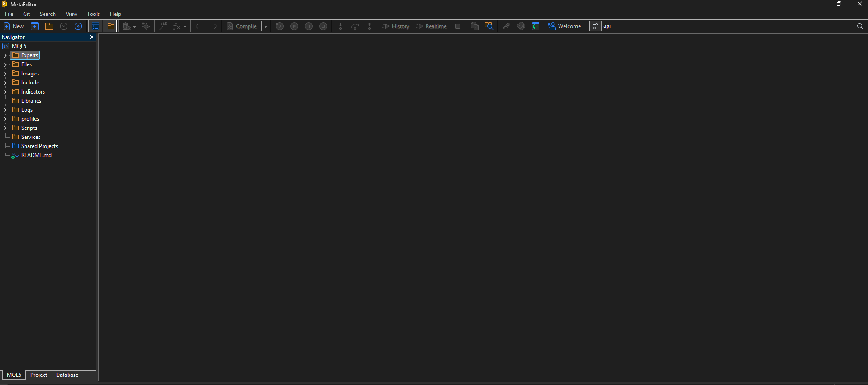The height and width of the screenshot is (385, 868).
Task: Click the Compile button
Action: pyautogui.click(x=242, y=26)
